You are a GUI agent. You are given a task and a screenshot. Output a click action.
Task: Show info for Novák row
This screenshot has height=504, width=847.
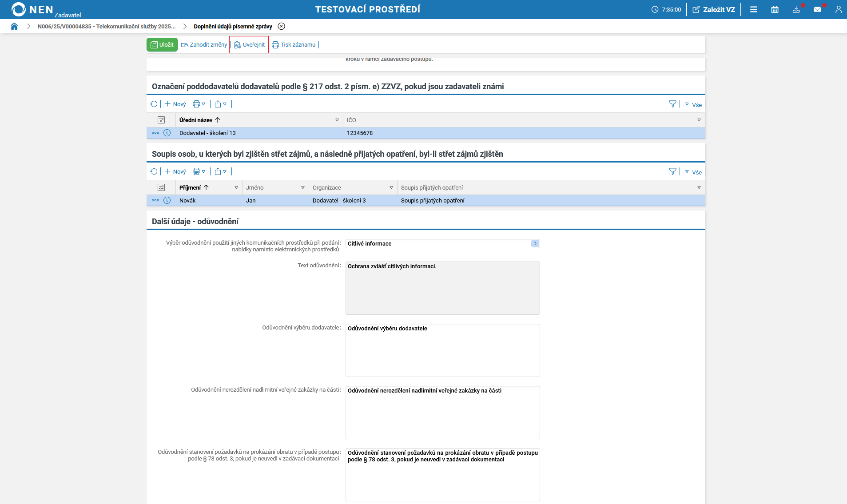click(167, 200)
